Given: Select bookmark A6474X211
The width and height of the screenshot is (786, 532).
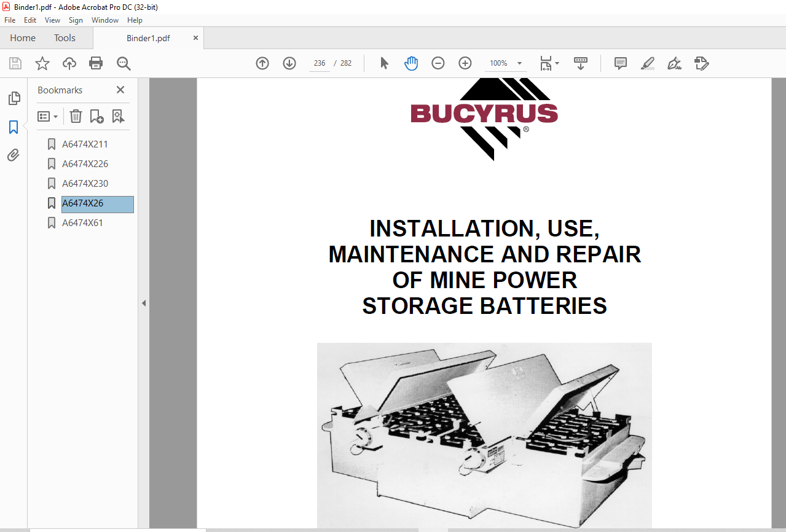Looking at the screenshot, I should pos(85,144).
